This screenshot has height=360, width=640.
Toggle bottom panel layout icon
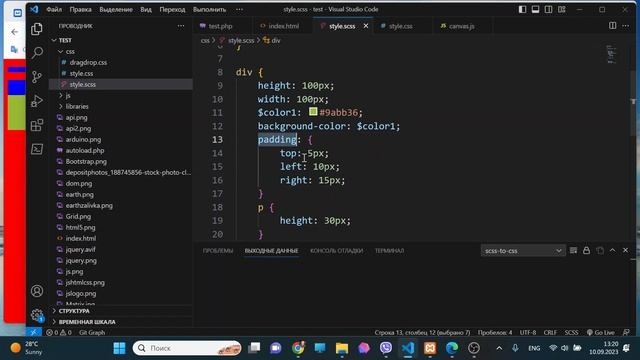(x=536, y=9)
